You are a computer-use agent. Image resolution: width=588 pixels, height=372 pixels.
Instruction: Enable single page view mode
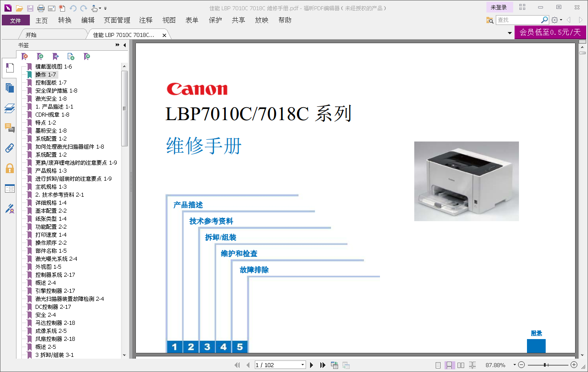[438, 365]
